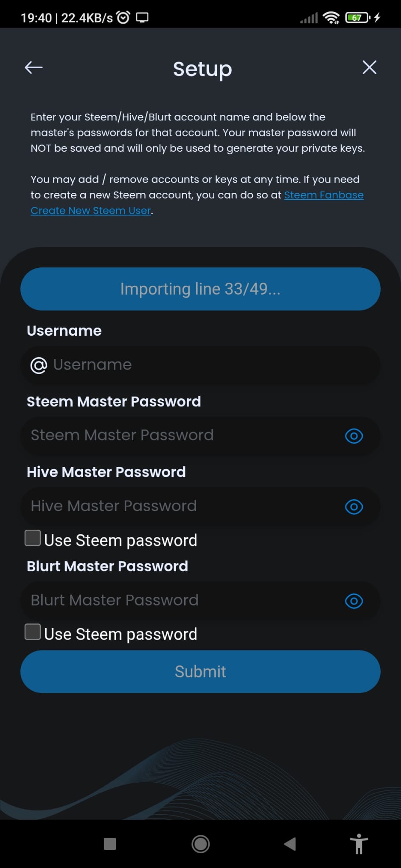Select the Steem Master Password field

coord(200,436)
